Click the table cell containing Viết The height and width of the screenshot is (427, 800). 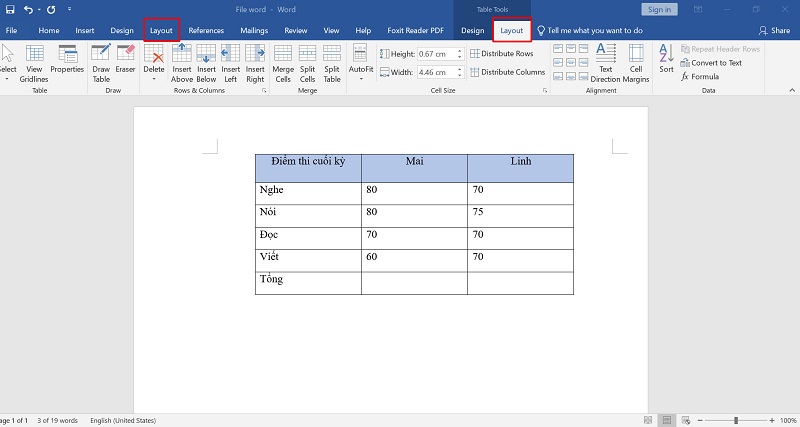[x=308, y=261]
